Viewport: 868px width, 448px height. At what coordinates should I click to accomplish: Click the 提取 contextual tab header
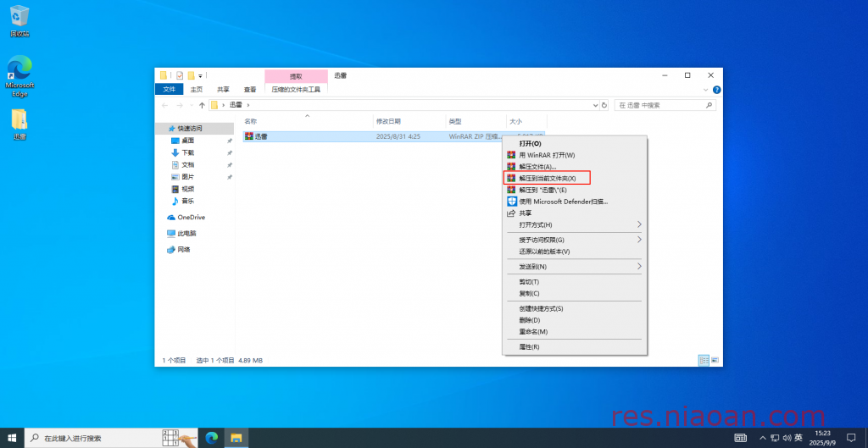pyautogui.click(x=296, y=75)
